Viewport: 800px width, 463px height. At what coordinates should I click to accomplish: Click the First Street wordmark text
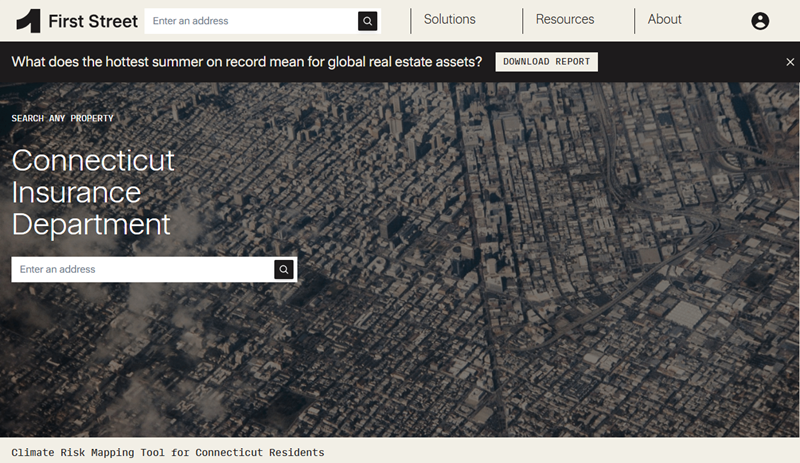tap(93, 21)
